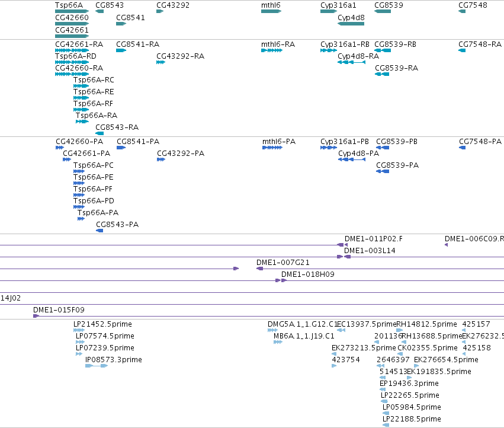Click the Cyp4d8-RA transcript
The height and width of the screenshot is (428, 504).
(351, 62)
